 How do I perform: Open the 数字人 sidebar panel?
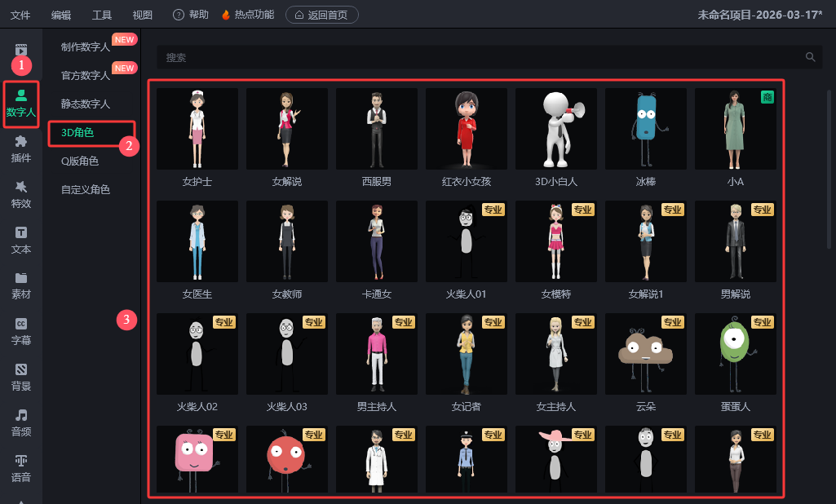[21, 103]
